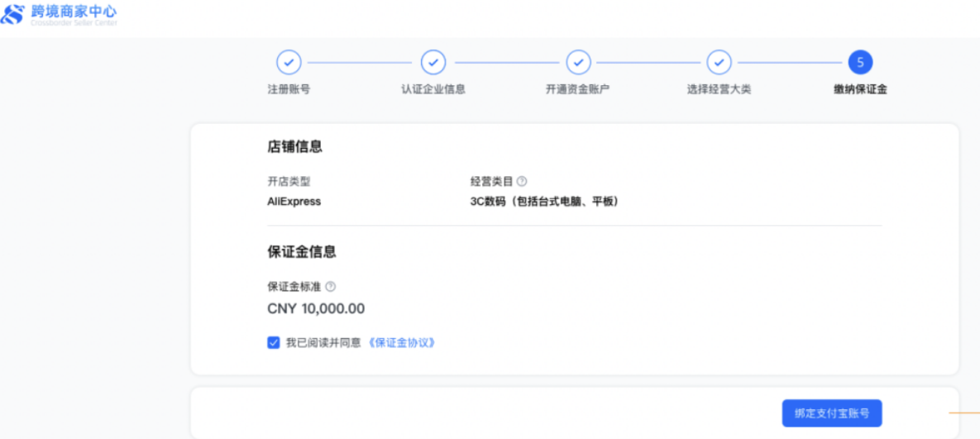Click the 认证企业信息 step label
Viewport: 980px width, 439px height.
point(433,89)
